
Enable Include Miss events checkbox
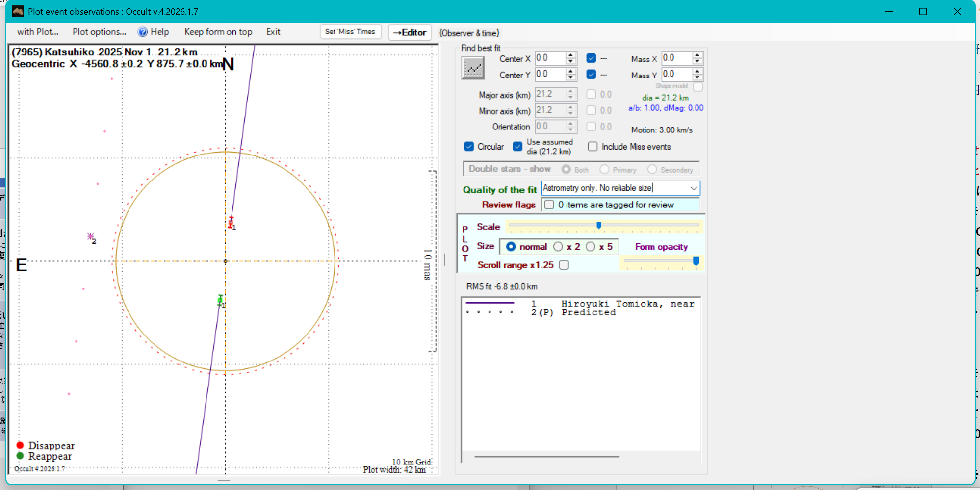(x=593, y=147)
